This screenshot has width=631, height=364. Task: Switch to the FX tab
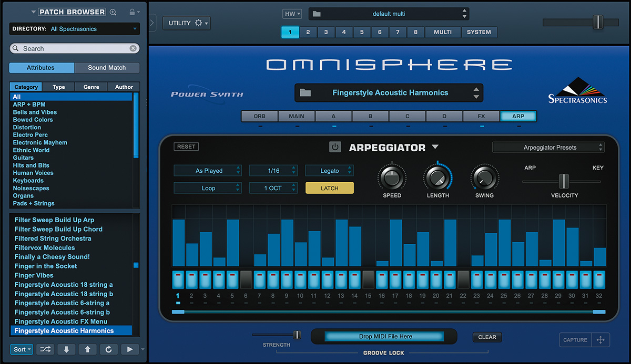coord(481,116)
